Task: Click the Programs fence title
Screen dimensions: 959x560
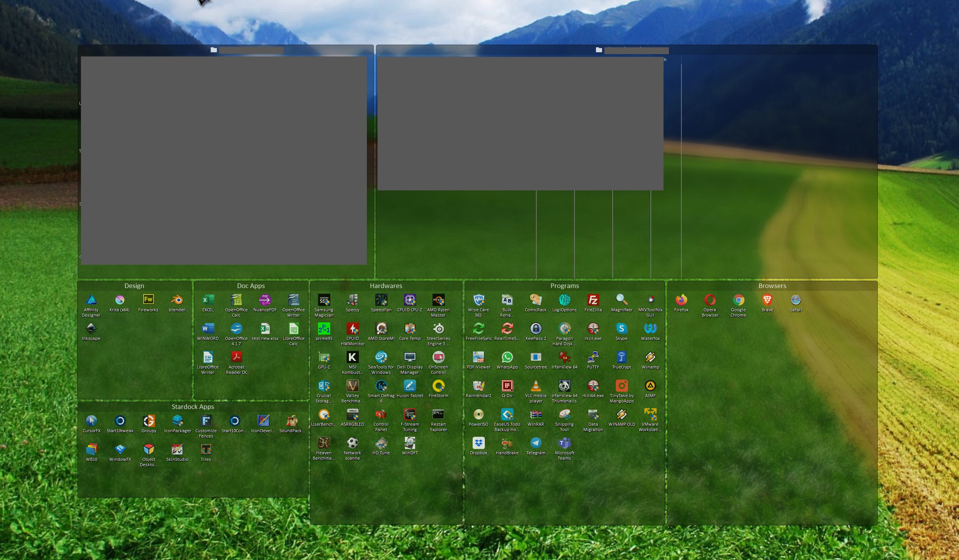Action: 565,286
